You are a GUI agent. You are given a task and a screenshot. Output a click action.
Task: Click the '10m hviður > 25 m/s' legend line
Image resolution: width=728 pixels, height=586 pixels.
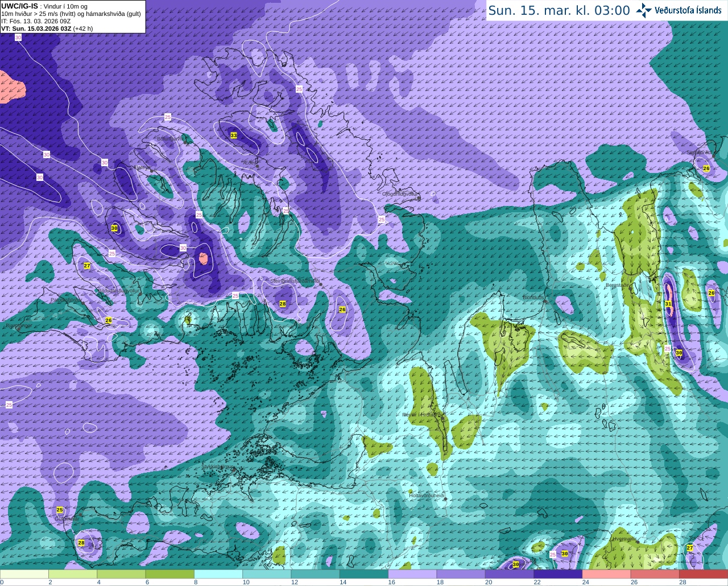tap(71, 14)
